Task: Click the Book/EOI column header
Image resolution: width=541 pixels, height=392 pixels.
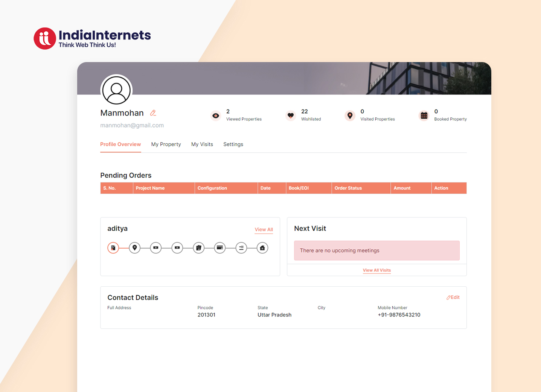Action: (x=309, y=188)
